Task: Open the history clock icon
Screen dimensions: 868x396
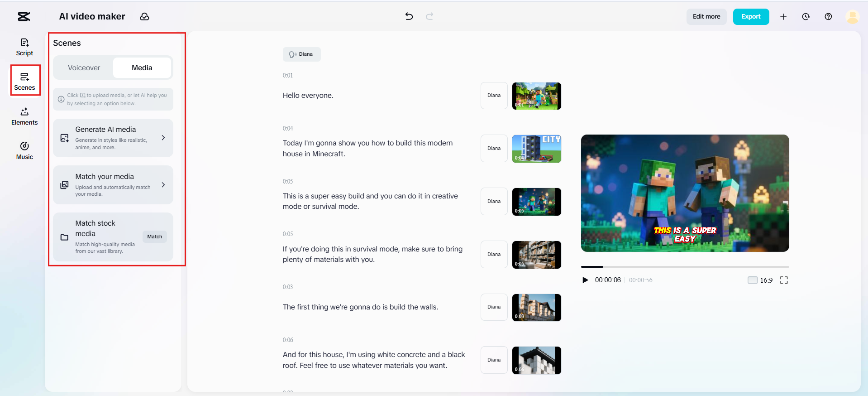Action: [806, 17]
